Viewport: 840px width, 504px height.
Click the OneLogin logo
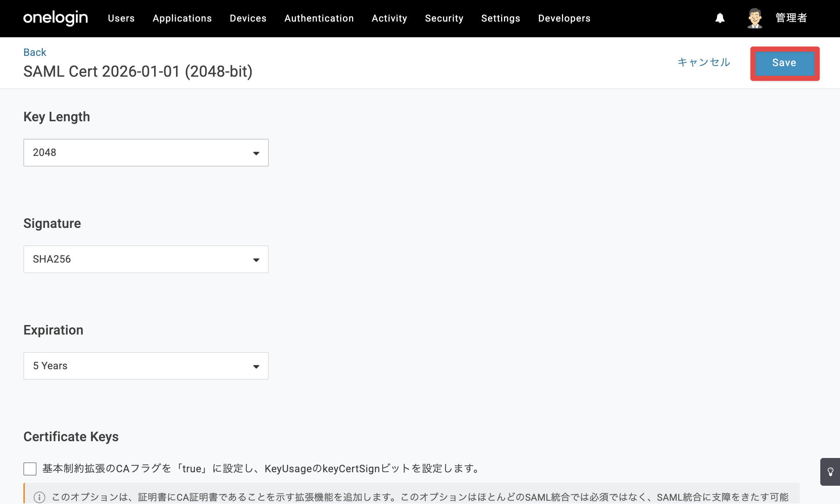pyautogui.click(x=56, y=18)
